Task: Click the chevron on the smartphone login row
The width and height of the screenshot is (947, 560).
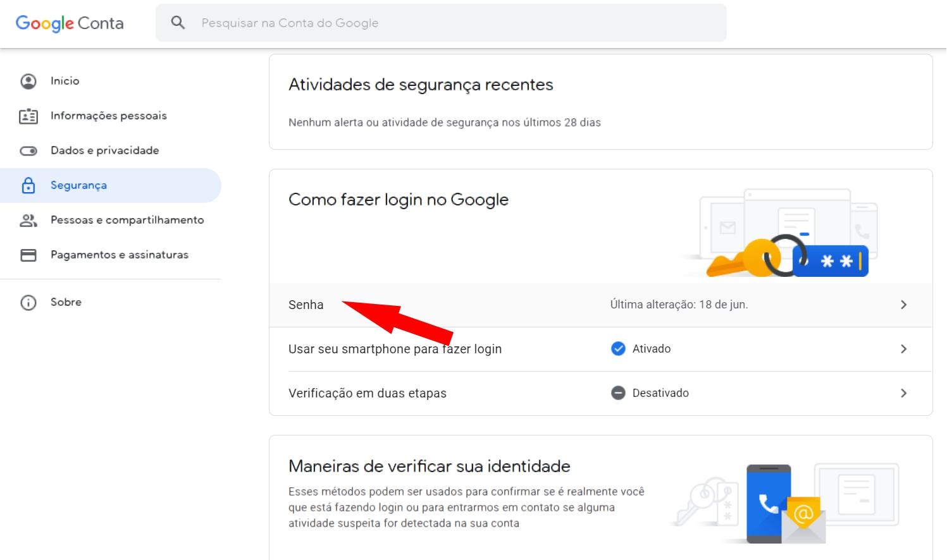Action: pyautogui.click(x=903, y=349)
